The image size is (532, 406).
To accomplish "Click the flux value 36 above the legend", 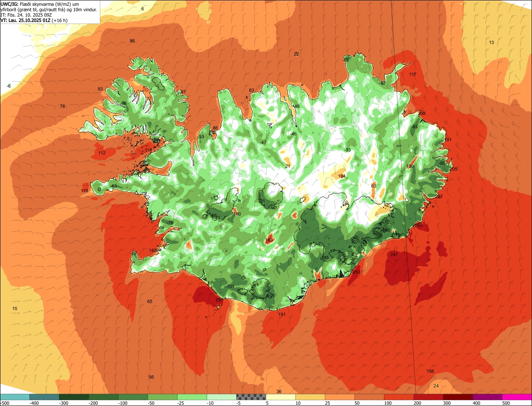I will [279, 391].
